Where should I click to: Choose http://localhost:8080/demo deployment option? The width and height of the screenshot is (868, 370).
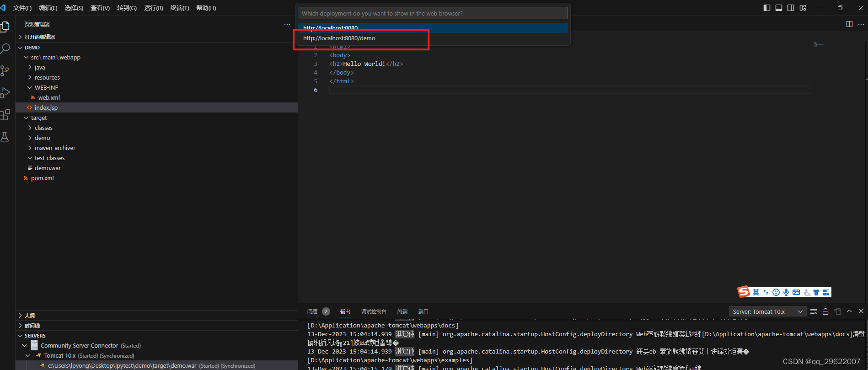tap(433, 38)
